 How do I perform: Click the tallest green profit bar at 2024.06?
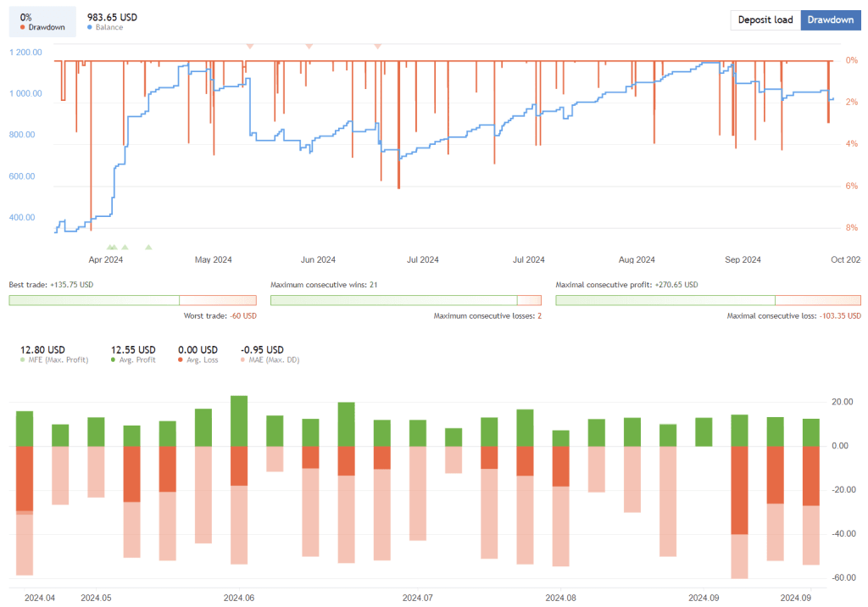[x=241, y=420]
